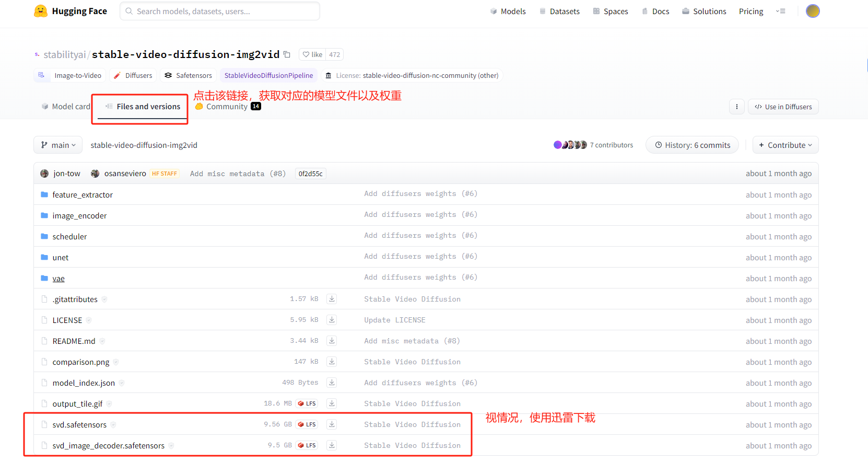Open the svd_image_decoder.safetensors file
Screen dimensions: 868x462
click(108, 445)
